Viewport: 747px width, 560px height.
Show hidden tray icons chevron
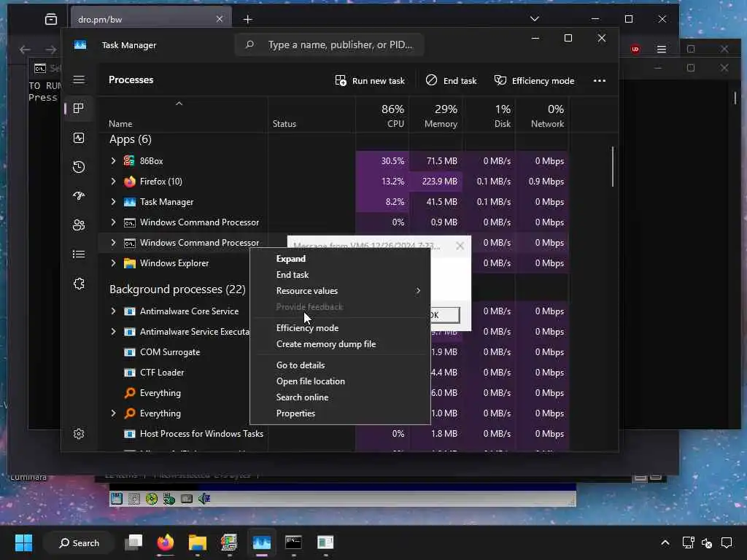pos(665,542)
